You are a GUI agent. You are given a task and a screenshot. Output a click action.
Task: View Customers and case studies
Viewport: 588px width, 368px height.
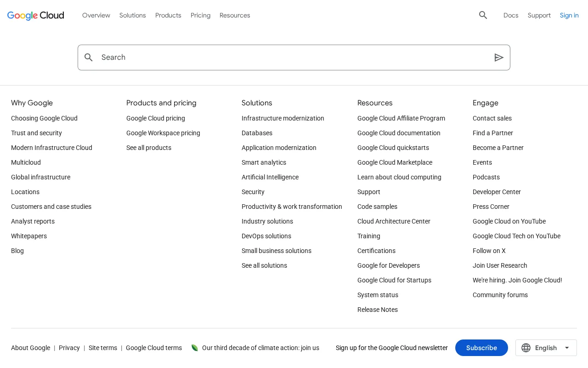click(x=51, y=207)
